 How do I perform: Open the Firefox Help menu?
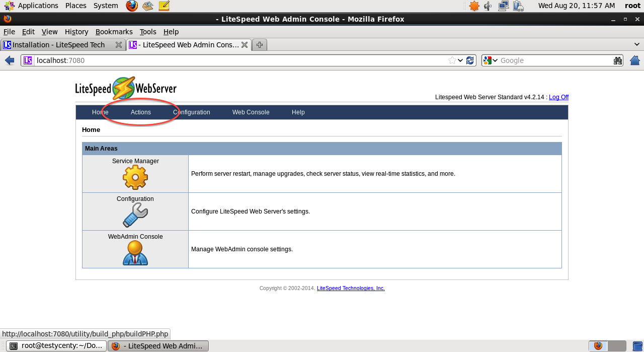[171, 32]
